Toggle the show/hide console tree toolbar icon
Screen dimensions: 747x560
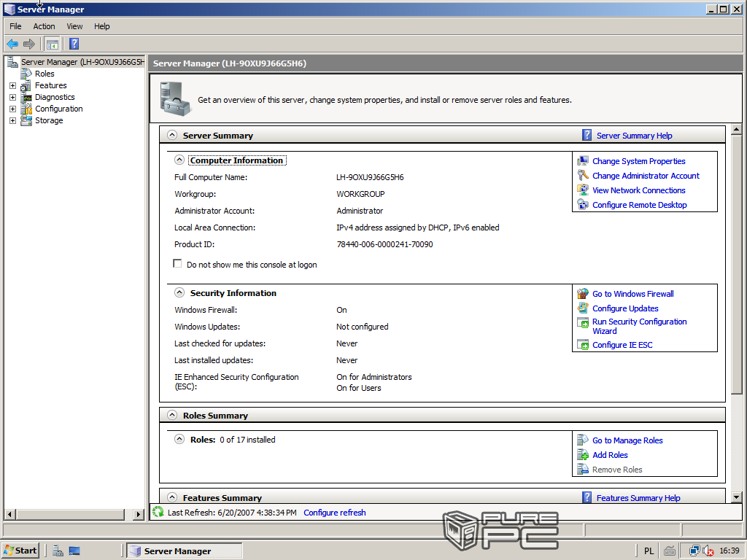click(x=52, y=44)
